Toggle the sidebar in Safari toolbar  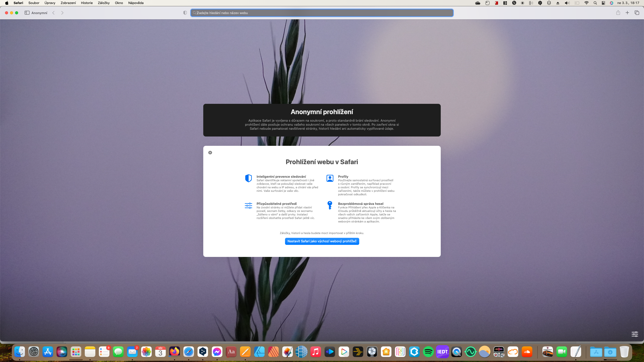pos(27,13)
